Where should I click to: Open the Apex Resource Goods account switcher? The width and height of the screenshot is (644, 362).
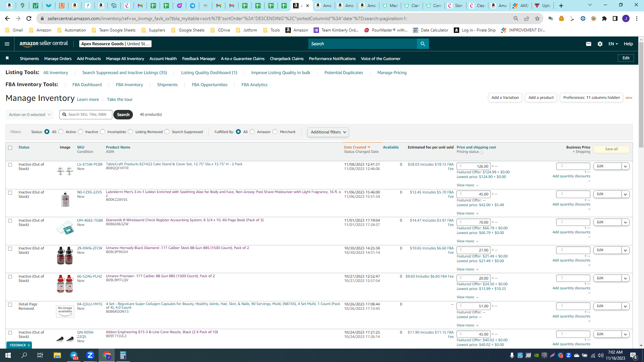coord(115,44)
